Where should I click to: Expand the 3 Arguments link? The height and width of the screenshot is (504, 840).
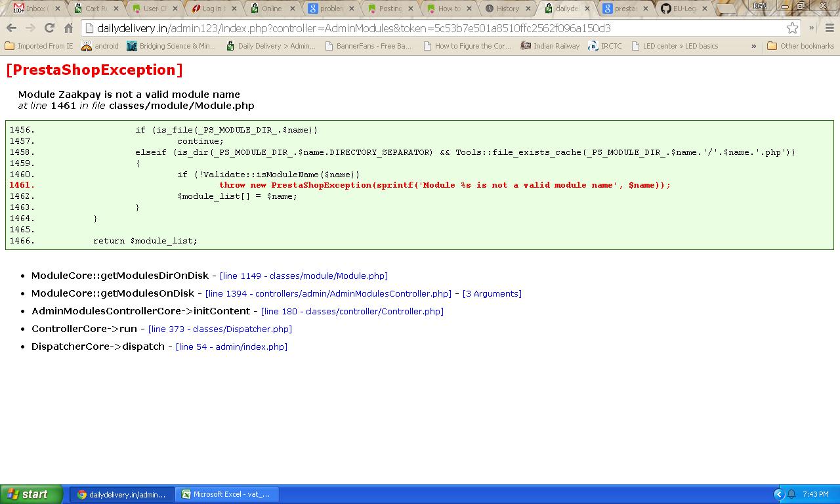(x=492, y=294)
